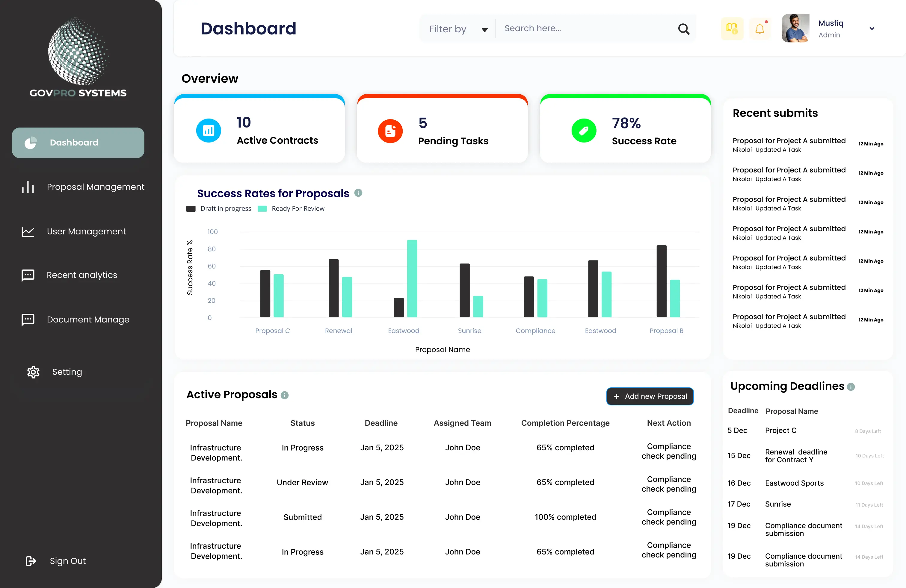Screen dimensions: 906x588
Task: Select the Pending Tasks overview card
Action: pyautogui.click(x=442, y=128)
